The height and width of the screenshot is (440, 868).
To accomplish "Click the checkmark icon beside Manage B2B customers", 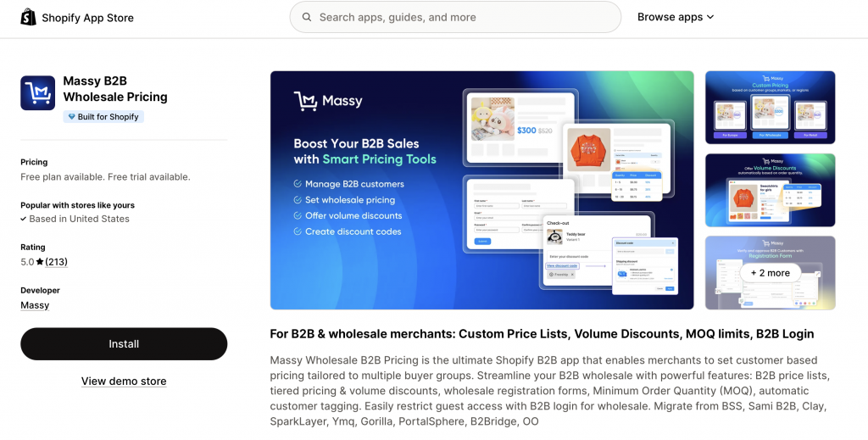I will [298, 184].
